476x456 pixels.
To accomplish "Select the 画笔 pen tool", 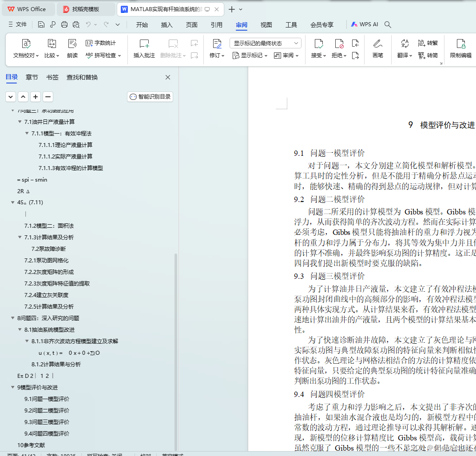I will pyautogui.click(x=377, y=48).
